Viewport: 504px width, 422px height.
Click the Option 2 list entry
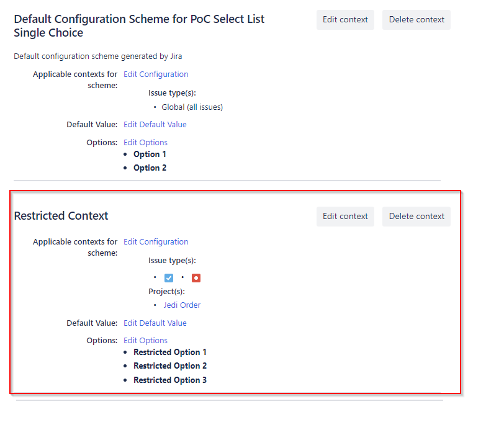[150, 168]
